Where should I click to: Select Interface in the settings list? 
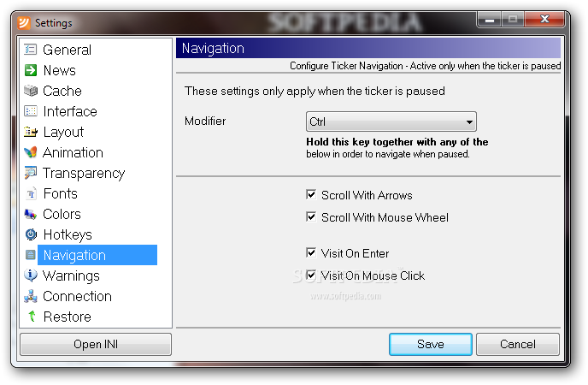(70, 111)
